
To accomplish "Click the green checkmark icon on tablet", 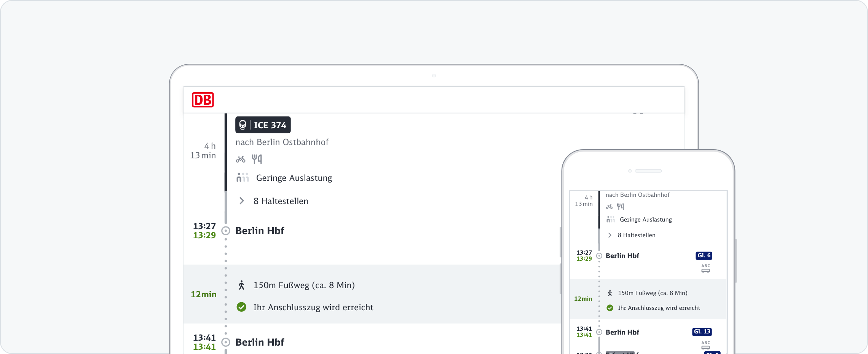I will pyautogui.click(x=241, y=307).
